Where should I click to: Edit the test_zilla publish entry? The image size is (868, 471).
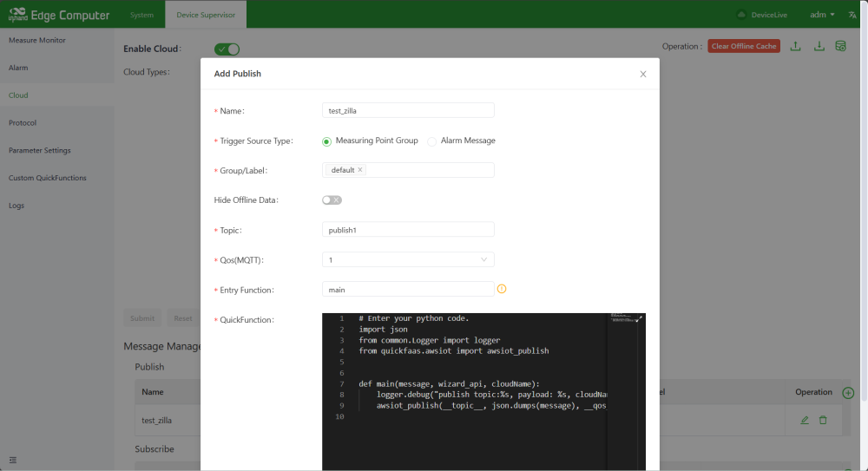805,421
